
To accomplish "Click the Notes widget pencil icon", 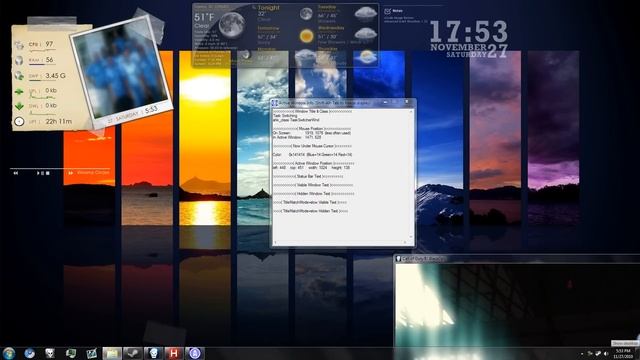I will coord(387,11).
